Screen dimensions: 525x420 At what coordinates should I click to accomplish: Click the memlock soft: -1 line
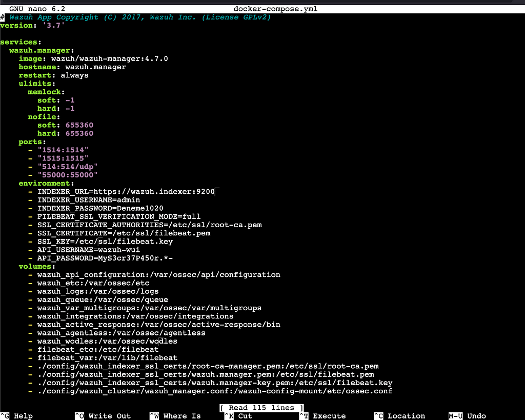pos(55,100)
